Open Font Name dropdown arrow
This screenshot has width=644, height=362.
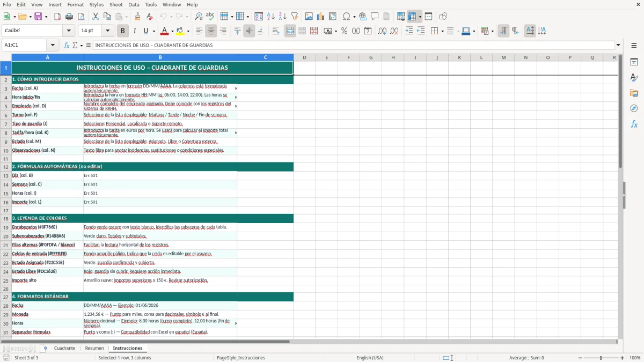click(x=69, y=31)
